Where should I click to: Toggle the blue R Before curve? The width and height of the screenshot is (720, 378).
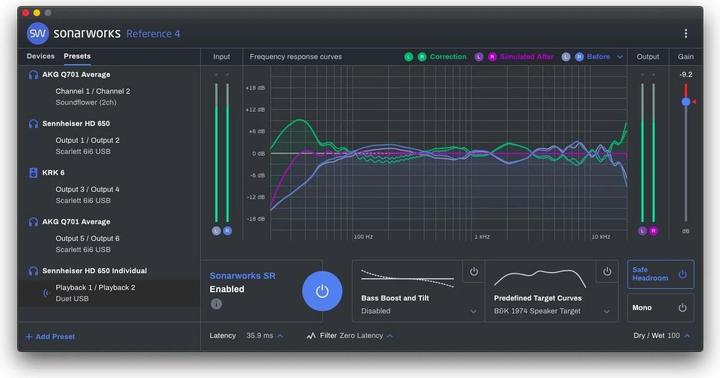tap(579, 57)
